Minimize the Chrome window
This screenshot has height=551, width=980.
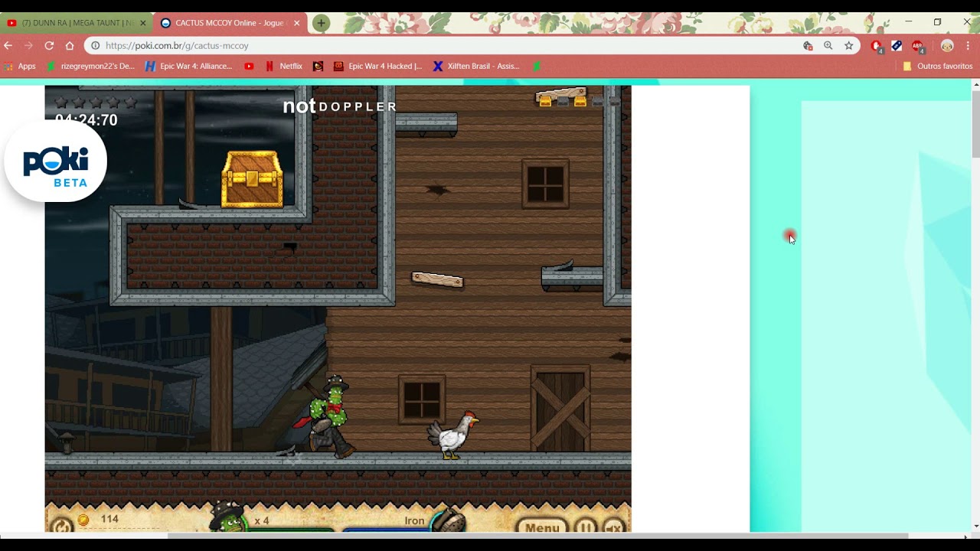pyautogui.click(x=908, y=22)
